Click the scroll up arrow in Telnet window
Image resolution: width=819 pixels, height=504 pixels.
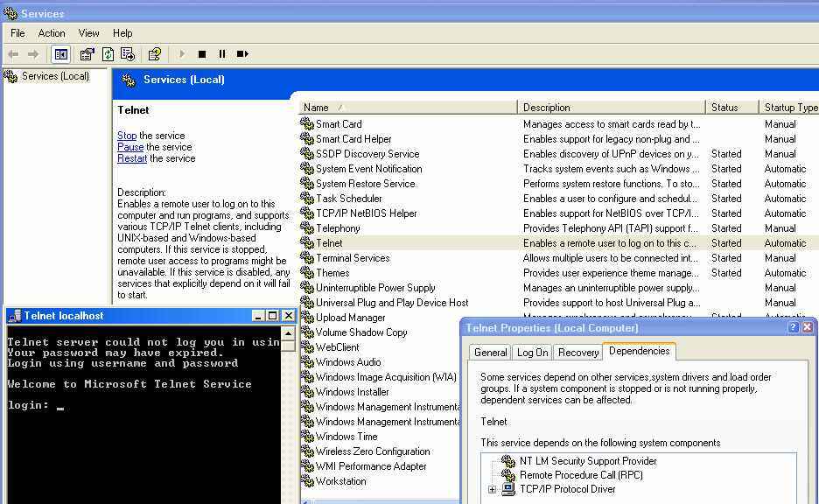(288, 332)
